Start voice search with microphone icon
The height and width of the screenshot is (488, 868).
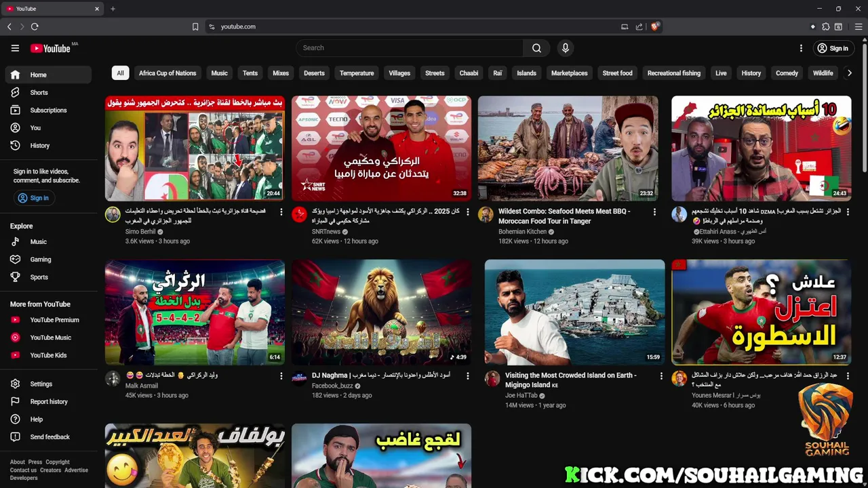point(565,48)
